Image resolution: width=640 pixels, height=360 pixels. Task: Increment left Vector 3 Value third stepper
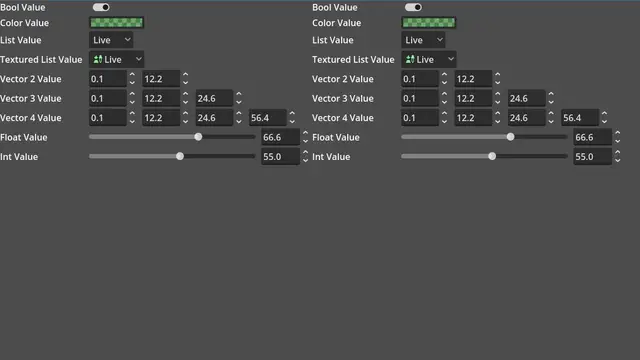[239, 94]
